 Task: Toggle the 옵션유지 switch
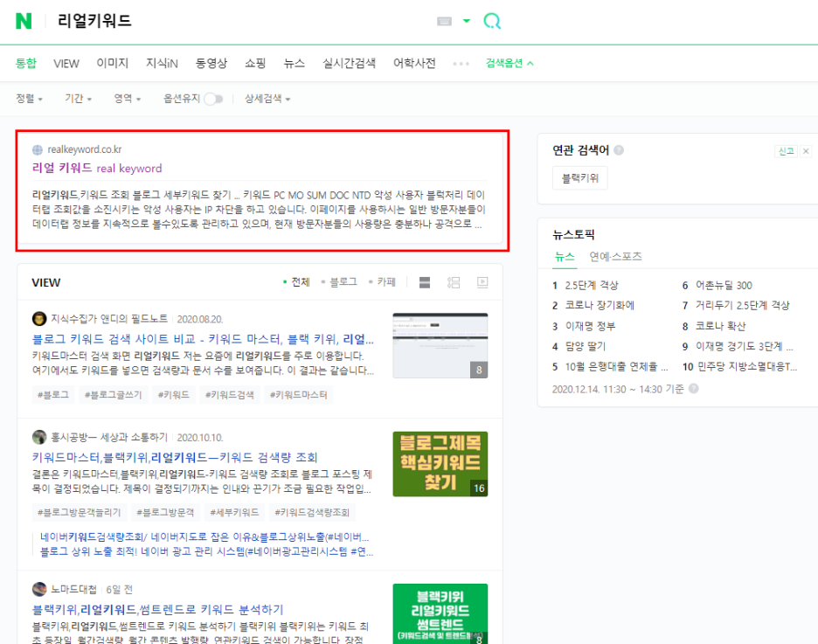pos(213,99)
